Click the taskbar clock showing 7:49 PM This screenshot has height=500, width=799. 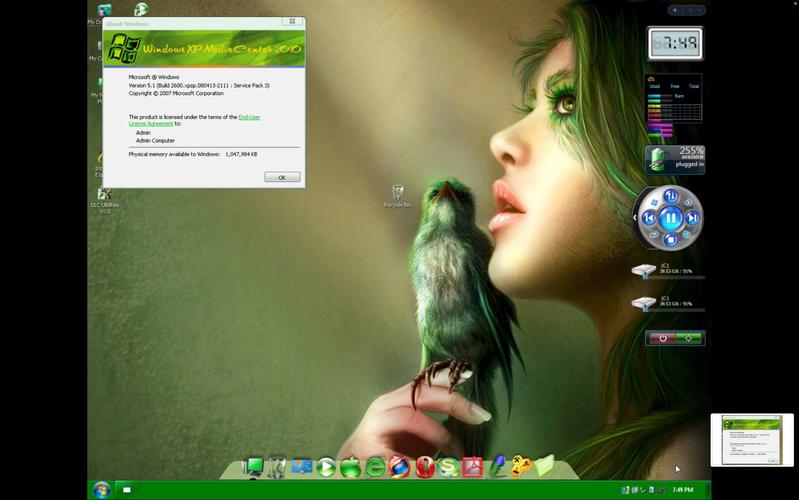point(683,490)
